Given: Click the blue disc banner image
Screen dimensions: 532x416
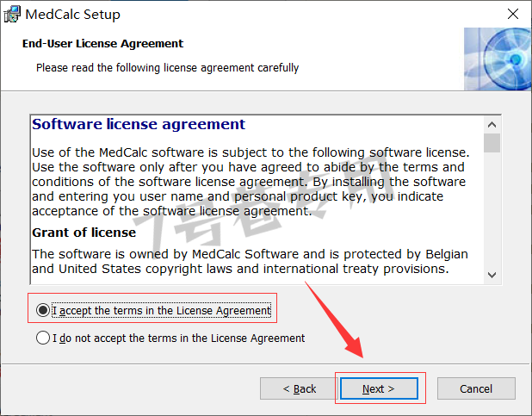Looking at the screenshot, I should point(498,59).
